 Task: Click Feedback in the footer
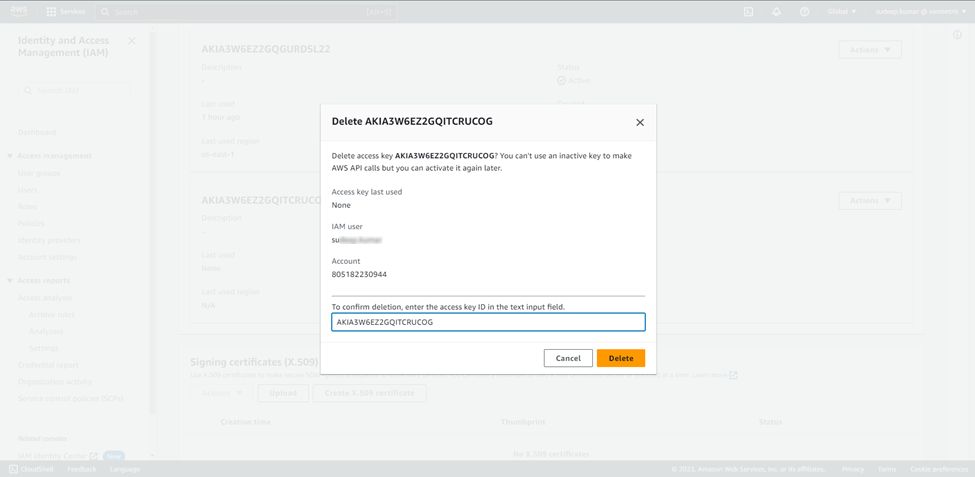[x=81, y=469]
